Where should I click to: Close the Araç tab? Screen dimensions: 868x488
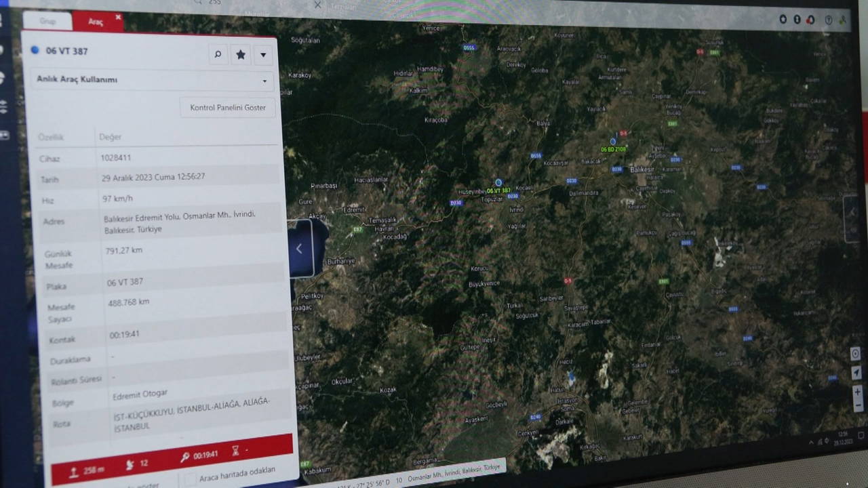coord(118,17)
